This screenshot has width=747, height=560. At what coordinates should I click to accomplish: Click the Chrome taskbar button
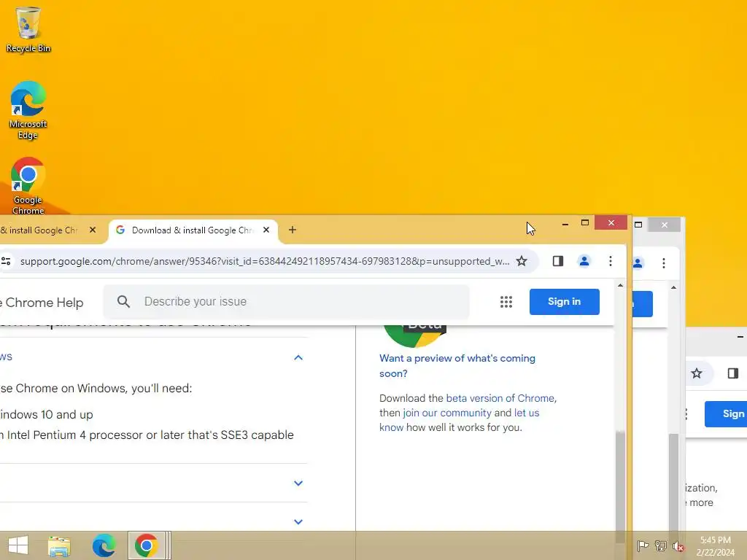(x=146, y=545)
